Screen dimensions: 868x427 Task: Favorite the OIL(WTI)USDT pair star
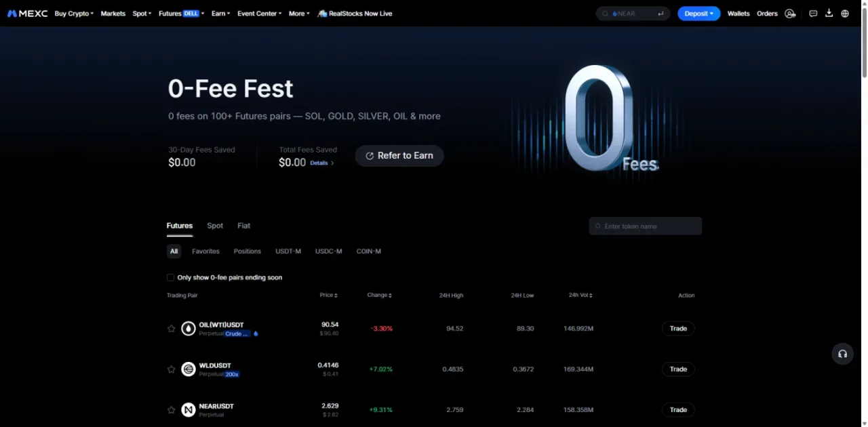click(172, 329)
